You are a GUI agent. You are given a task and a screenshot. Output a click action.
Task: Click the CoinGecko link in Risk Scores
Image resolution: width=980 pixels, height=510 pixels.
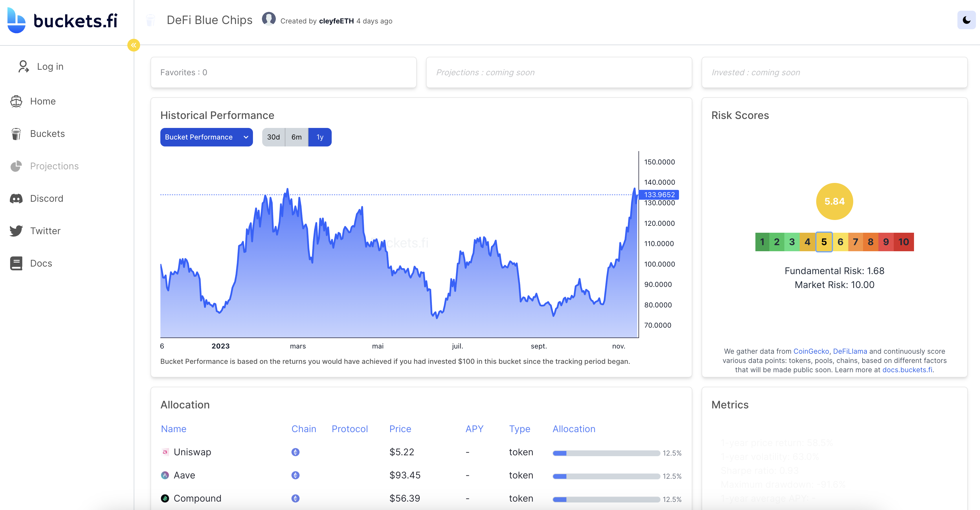click(812, 351)
